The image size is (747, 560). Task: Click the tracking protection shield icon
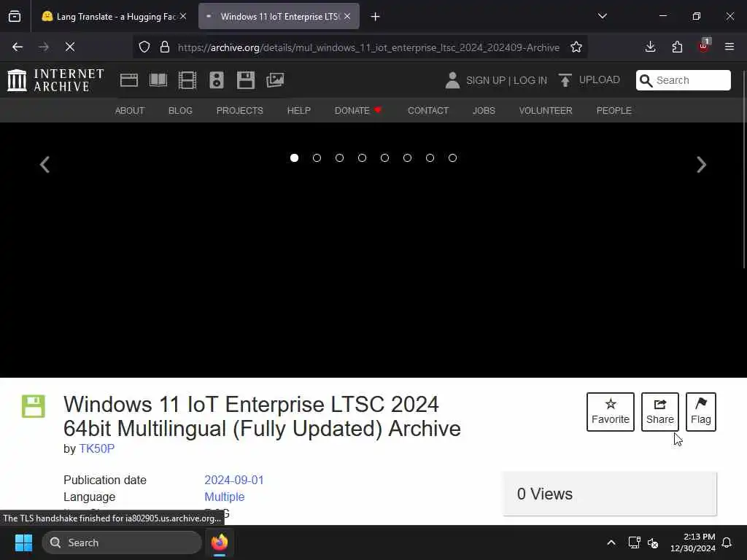pos(144,47)
